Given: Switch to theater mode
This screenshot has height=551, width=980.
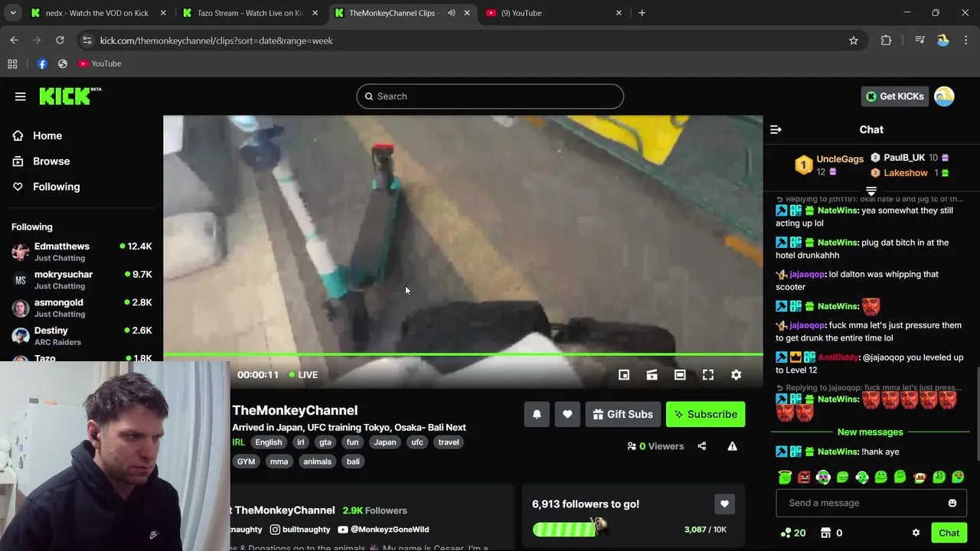Looking at the screenshot, I should click(680, 375).
